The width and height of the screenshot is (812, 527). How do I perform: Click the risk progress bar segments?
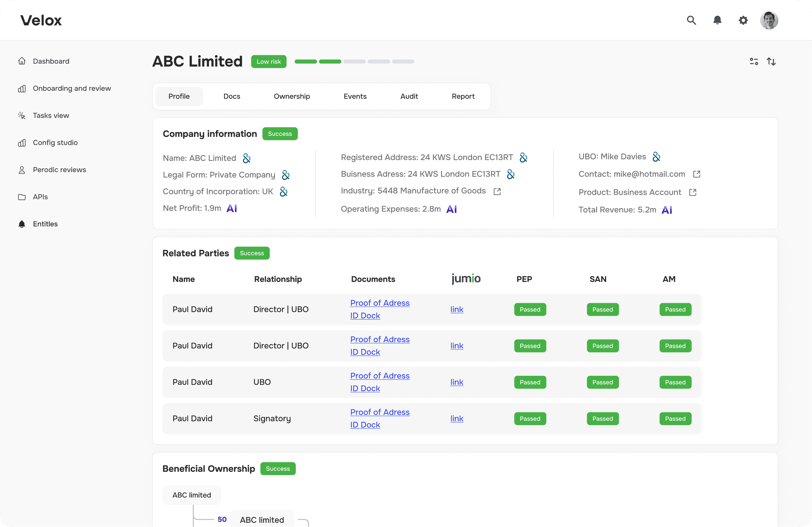354,62
